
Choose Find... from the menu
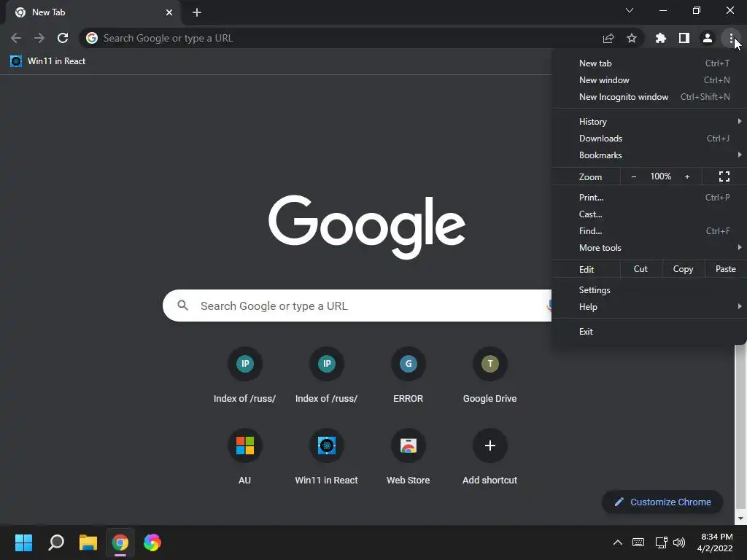[x=649, y=231]
